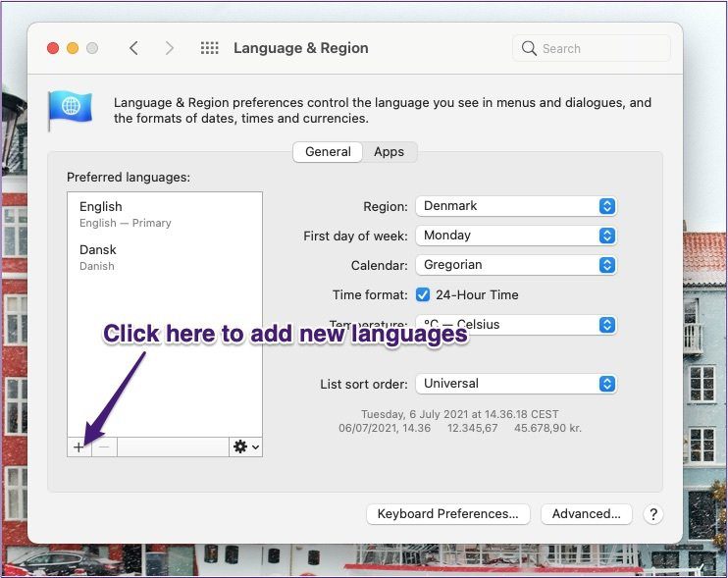Screen dimensions: 728x578
Task: Go back with the left chevron
Action: [133, 48]
